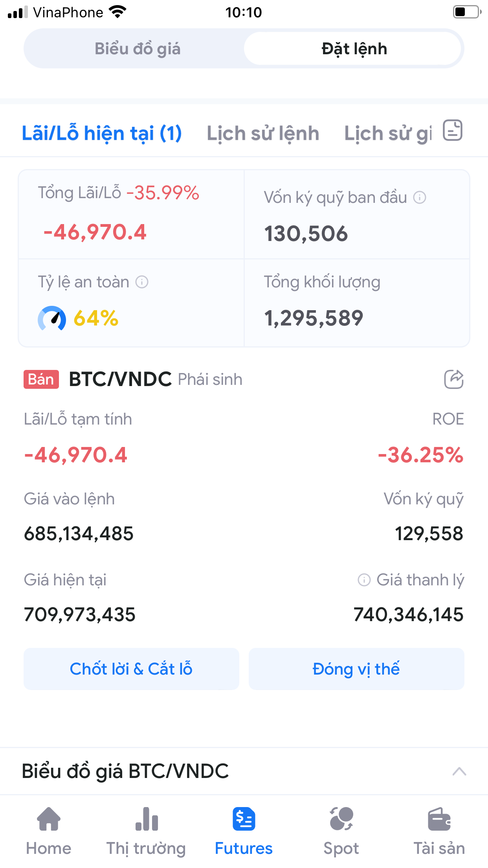Tap info icon next to Tỷ lệ an toàn
Viewport: 488px width, 868px height.
(142, 282)
